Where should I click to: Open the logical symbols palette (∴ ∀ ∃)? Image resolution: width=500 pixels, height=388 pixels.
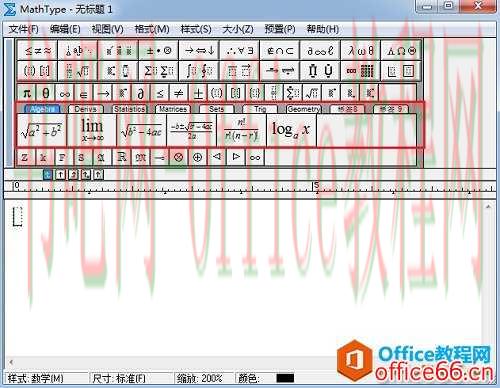pyautogui.click(x=240, y=51)
